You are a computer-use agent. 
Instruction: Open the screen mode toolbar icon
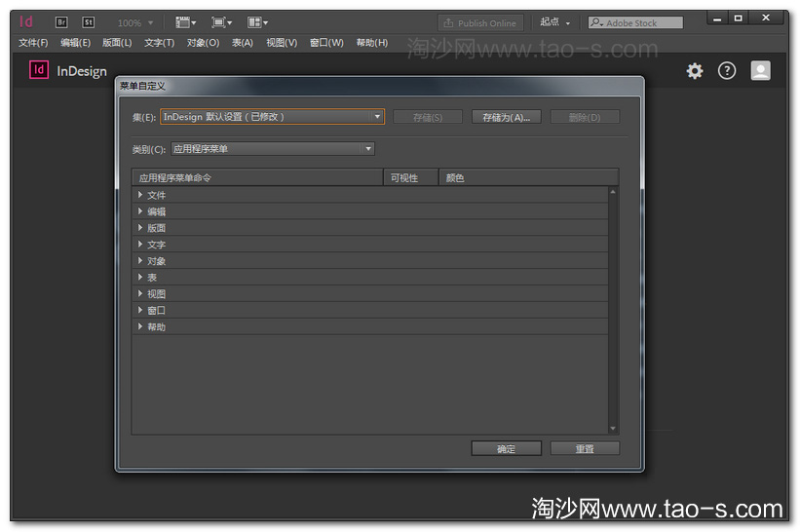click(x=221, y=22)
